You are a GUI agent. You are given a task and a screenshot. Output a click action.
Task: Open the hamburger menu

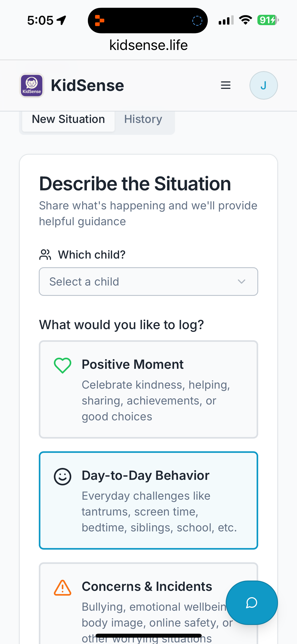(x=226, y=85)
